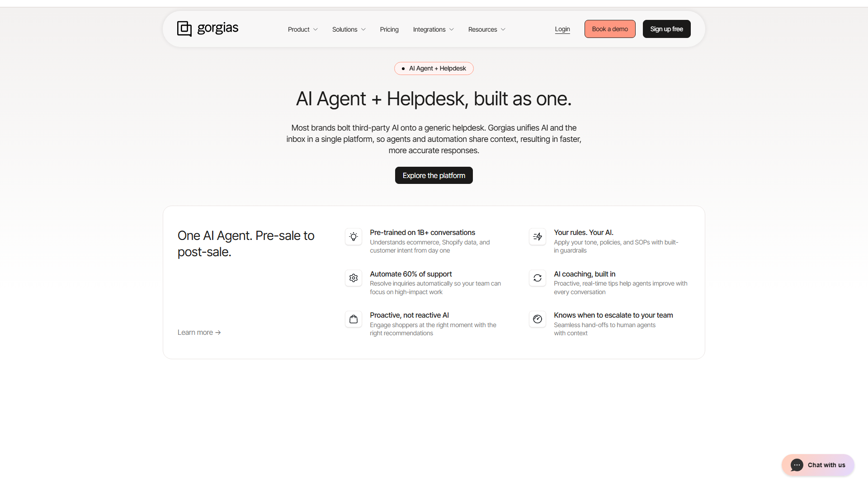Viewport: 868px width, 488px height.
Task: Click the heading Knows when to escalate to your team
Action: (x=613, y=315)
